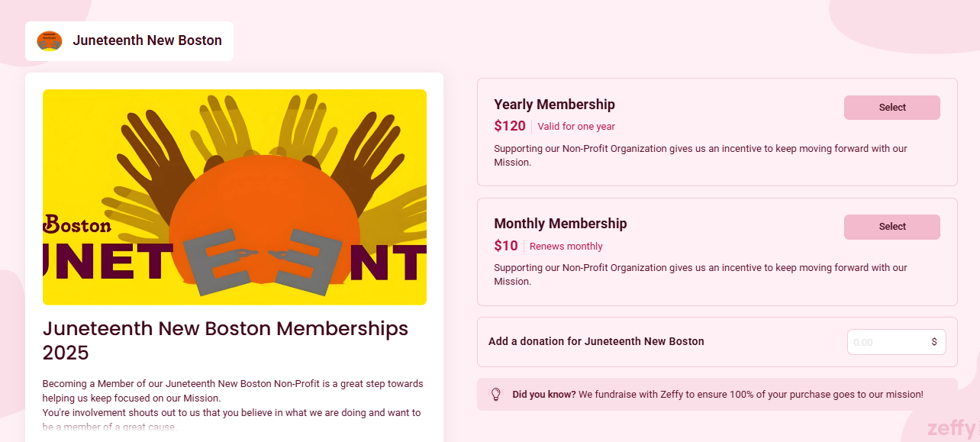Click the 'Did you know?' banner text
The image size is (980, 442).
click(x=543, y=394)
